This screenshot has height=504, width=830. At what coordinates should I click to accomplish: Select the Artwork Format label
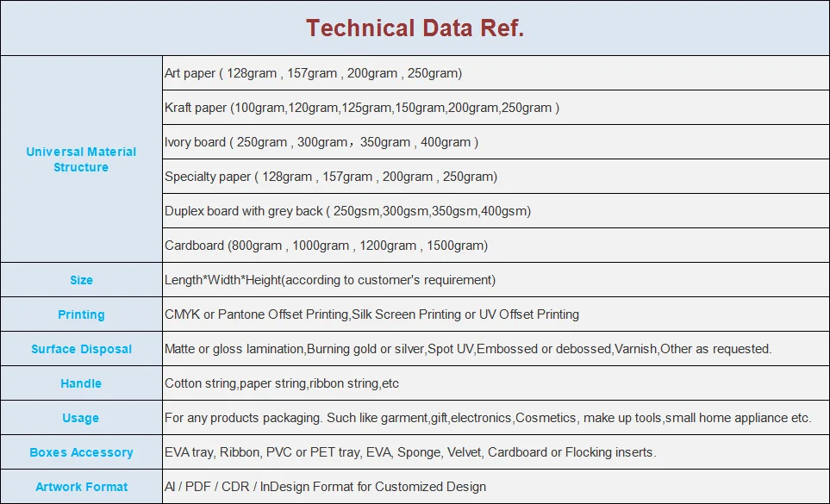coord(81,487)
